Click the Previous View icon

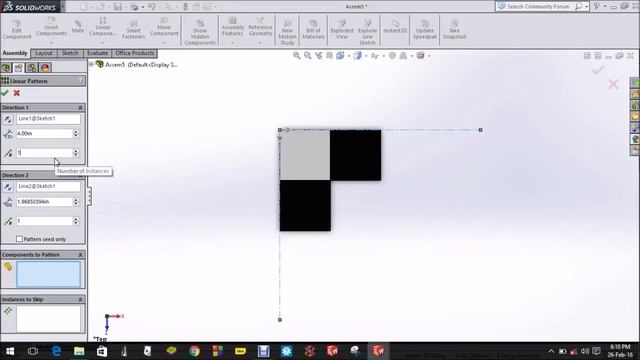[318, 56]
